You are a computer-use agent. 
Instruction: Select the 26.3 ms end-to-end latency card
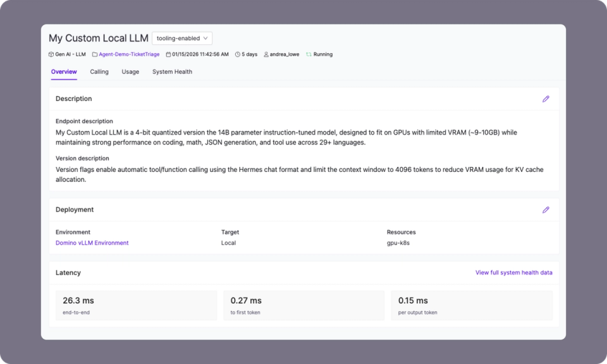click(136, 305)
